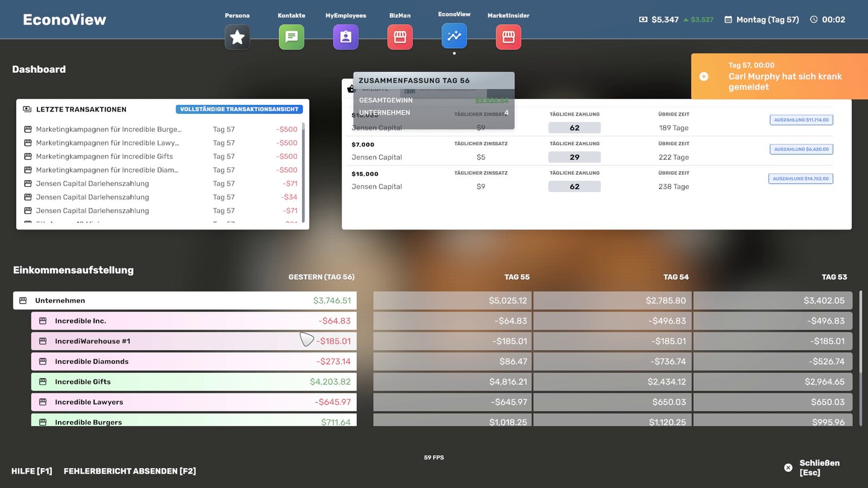The height and width of the screenshot is (488, 868).
Task: Open the MarketInsider shop icon
Action: pyautogui.click(x=508, y=37)
